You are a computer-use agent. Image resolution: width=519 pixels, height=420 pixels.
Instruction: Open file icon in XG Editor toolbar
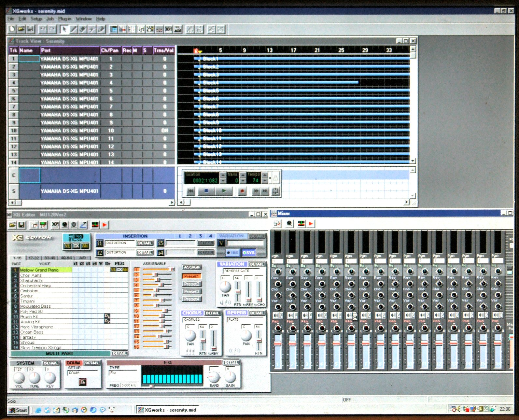pos(12,225)
